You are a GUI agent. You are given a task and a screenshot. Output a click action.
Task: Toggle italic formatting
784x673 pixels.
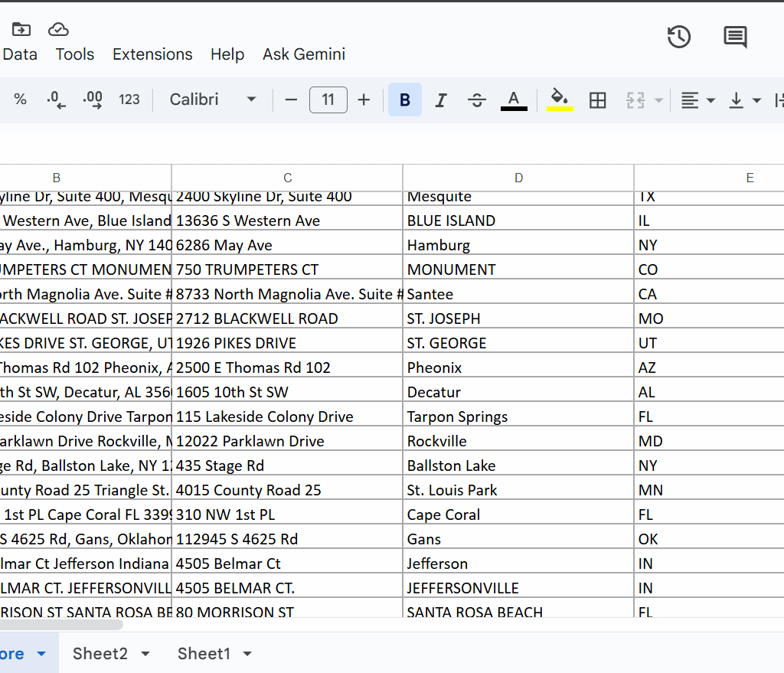[x=441, y=100]
